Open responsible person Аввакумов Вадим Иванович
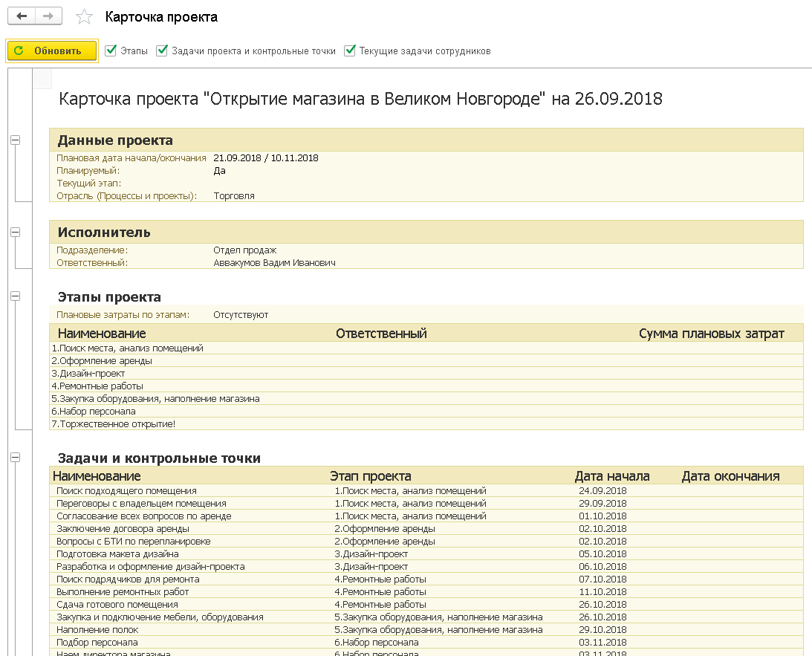 [x=274, y=262]
